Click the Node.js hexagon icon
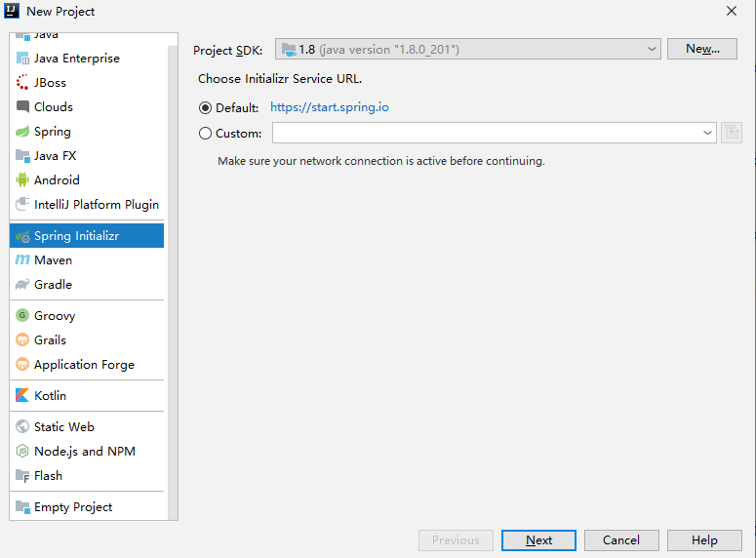 (22, 451)
